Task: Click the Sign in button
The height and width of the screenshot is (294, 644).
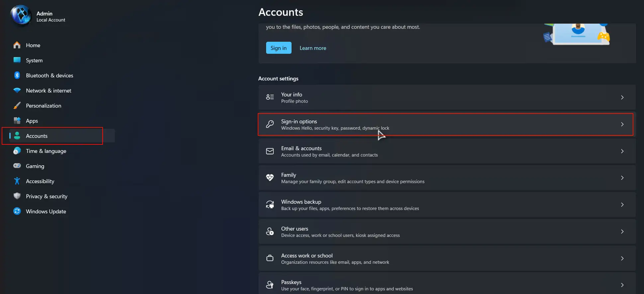Action: click(x=279, y=48)
